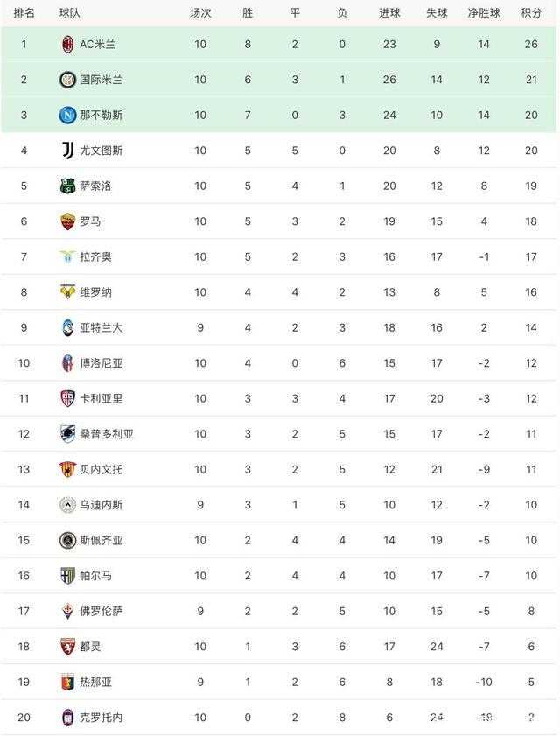Screen dimensions: 560x736
Task: Select the 克罗托内 club logo
Action: pyautogui.click(x=67, y=718)
